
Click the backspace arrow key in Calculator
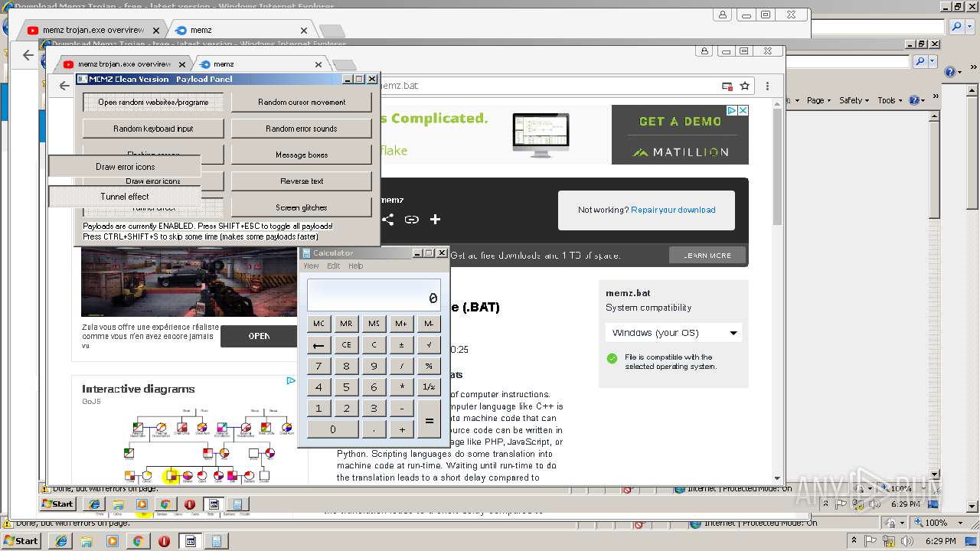click(x=318, y=345)
